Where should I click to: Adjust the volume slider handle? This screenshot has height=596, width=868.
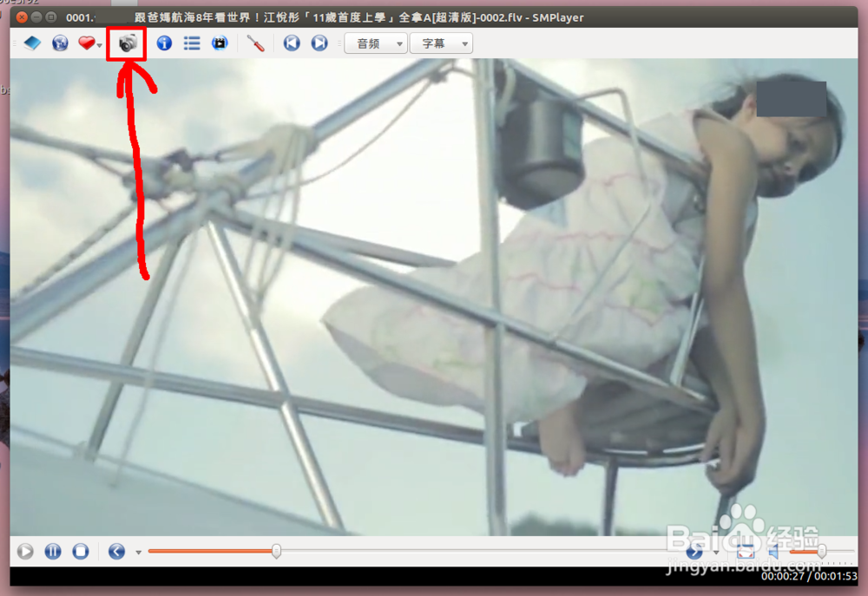tap(821, 551)
